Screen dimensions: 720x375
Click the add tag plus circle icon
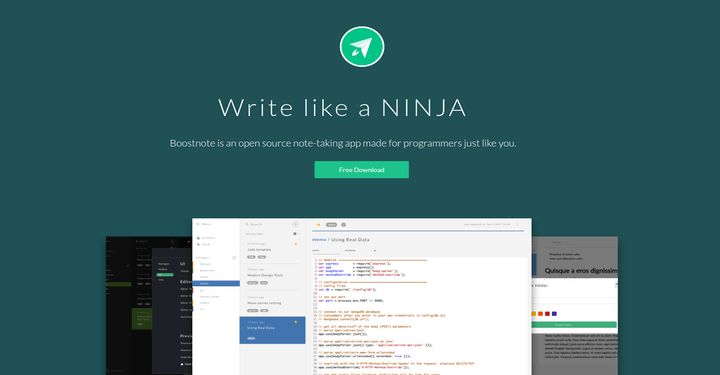343,224
